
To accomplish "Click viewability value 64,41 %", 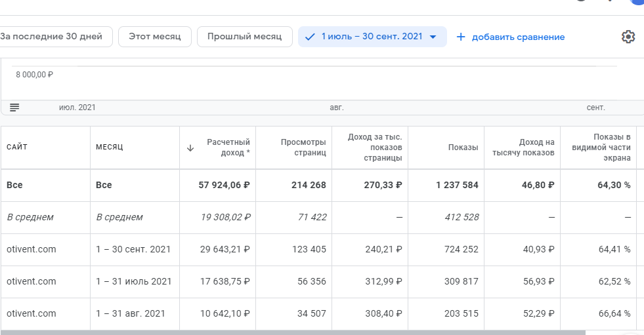I will [x=614, y=249].
